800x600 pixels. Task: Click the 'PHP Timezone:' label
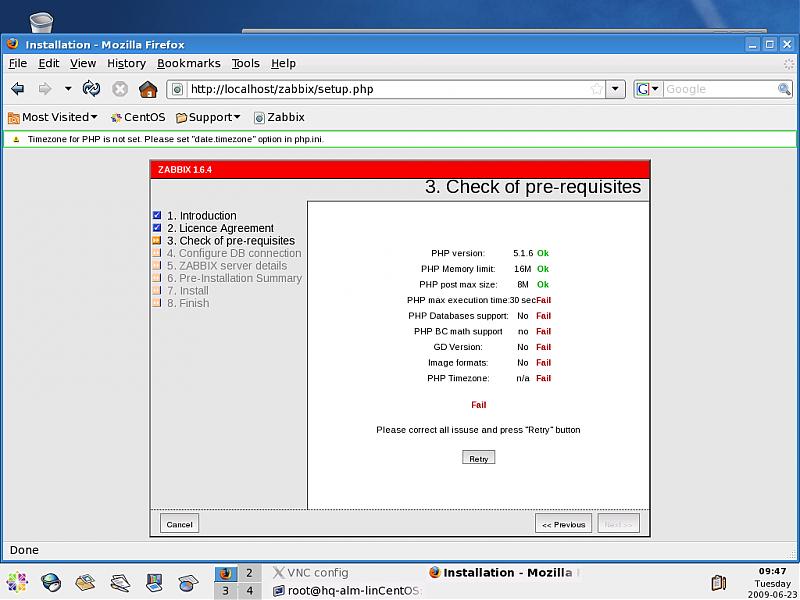[x=458, y=378]
